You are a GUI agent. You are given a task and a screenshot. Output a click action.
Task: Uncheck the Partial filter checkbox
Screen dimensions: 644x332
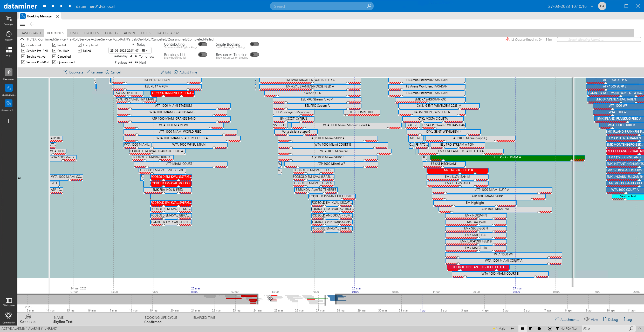point(54,45)
